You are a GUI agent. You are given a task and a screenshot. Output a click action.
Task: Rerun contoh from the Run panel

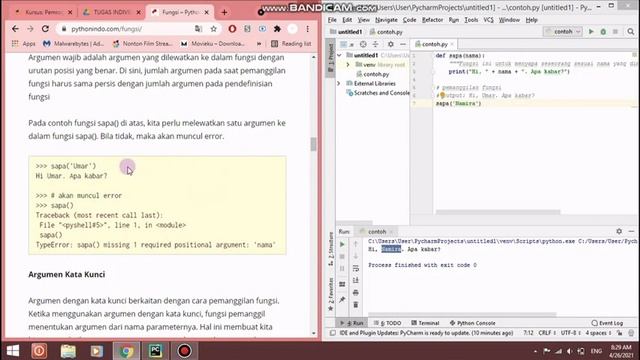click(x=342, y=244)
